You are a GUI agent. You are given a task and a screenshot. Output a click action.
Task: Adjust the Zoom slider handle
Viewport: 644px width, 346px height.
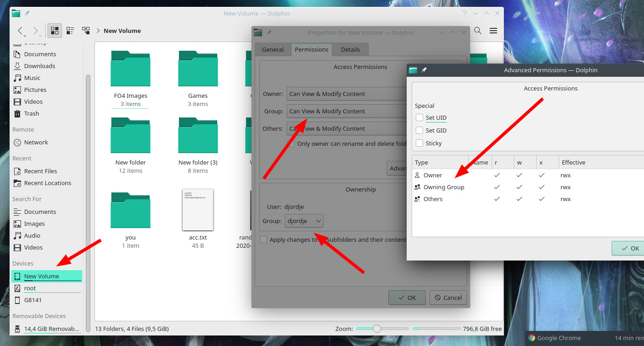click(377, 329)
